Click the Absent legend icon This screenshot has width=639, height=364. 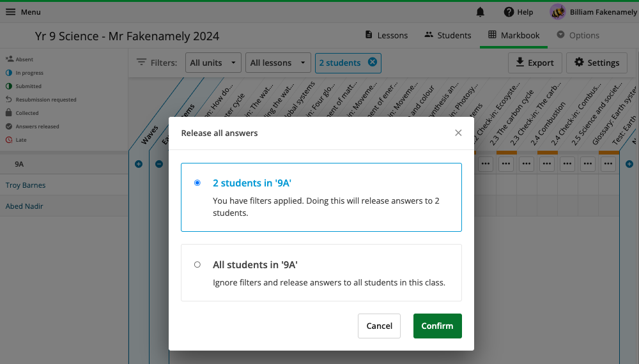tap(9, 59)
